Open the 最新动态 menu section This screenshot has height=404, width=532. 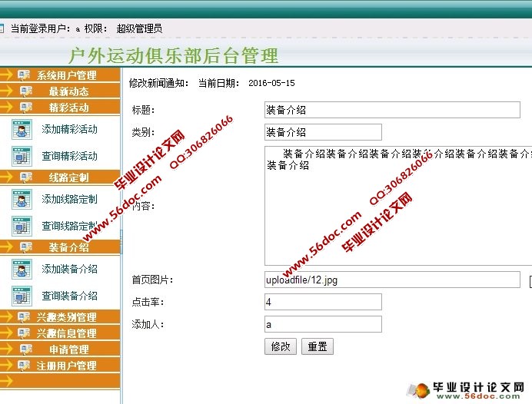coord(68,91)
